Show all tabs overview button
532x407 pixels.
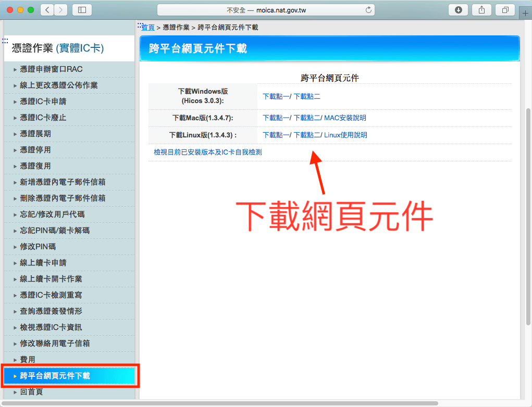tap(505, 10)
